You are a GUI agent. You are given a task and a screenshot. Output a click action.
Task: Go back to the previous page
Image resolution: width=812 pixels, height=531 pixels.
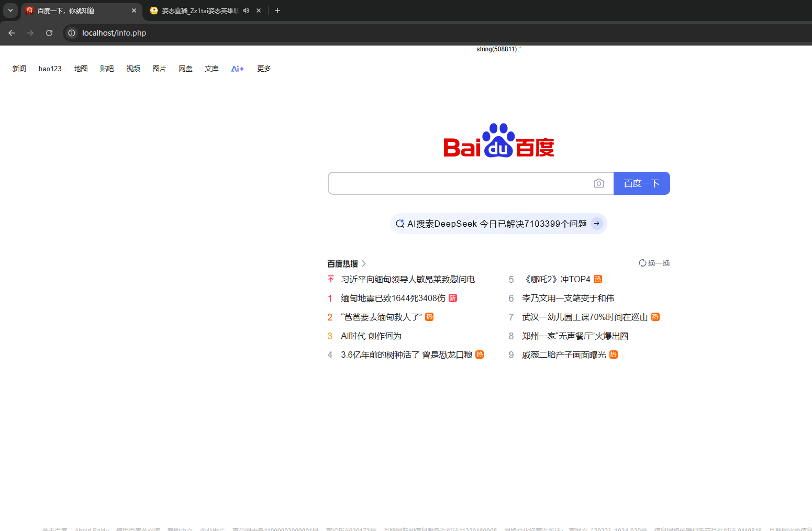click(x=12, y=33)
